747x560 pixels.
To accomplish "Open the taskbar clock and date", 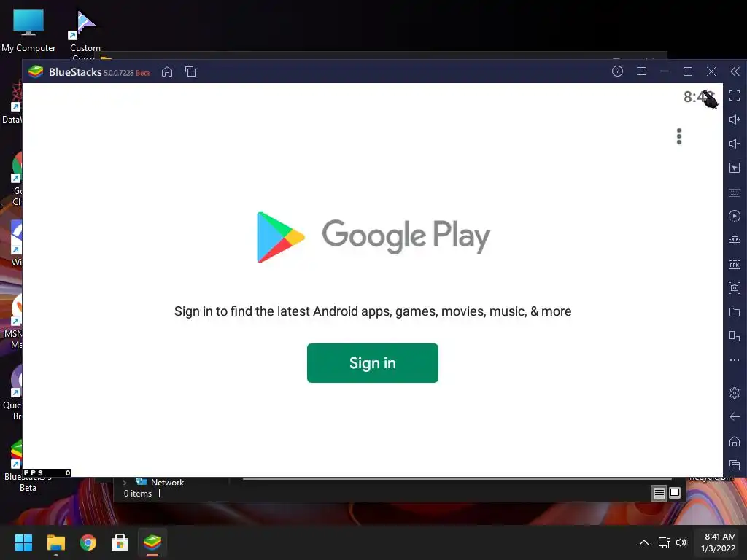I will coord(719,542).
